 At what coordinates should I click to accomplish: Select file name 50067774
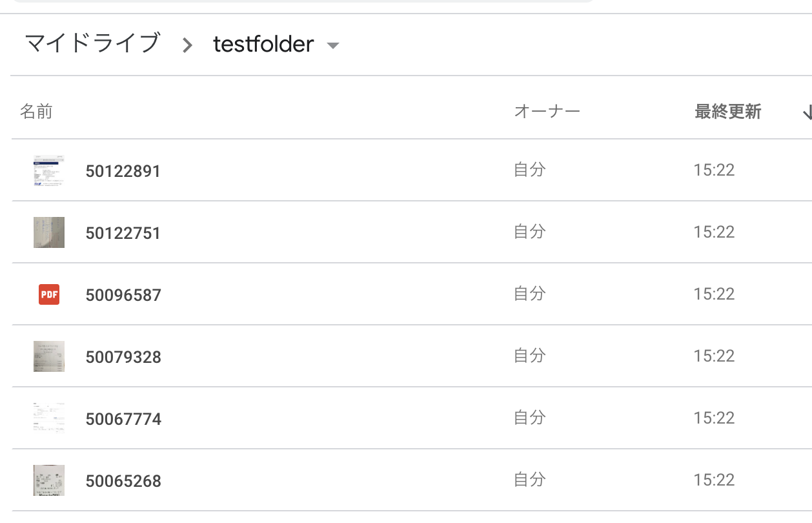click(123, 419)
